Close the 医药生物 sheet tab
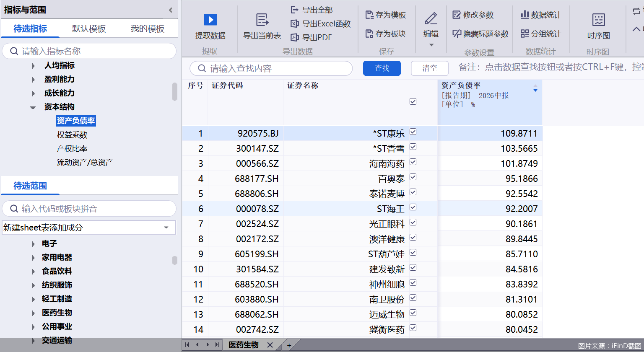The image size is (644, 352). click(x=270, y=345)
